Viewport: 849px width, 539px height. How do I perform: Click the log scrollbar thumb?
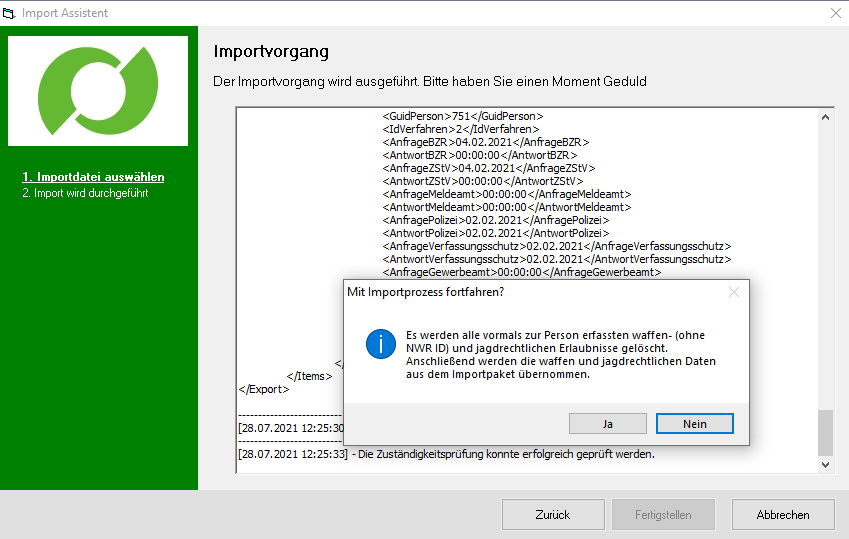[825, 431]
